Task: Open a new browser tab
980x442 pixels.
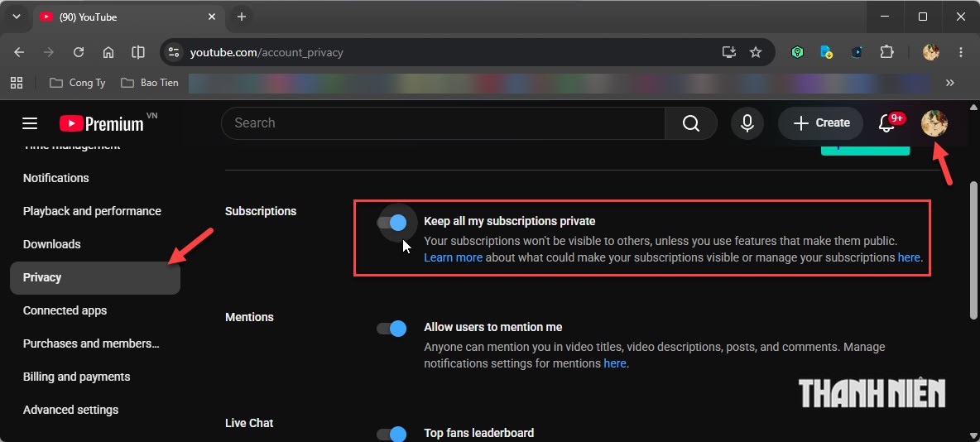Action: click(242, 17)
